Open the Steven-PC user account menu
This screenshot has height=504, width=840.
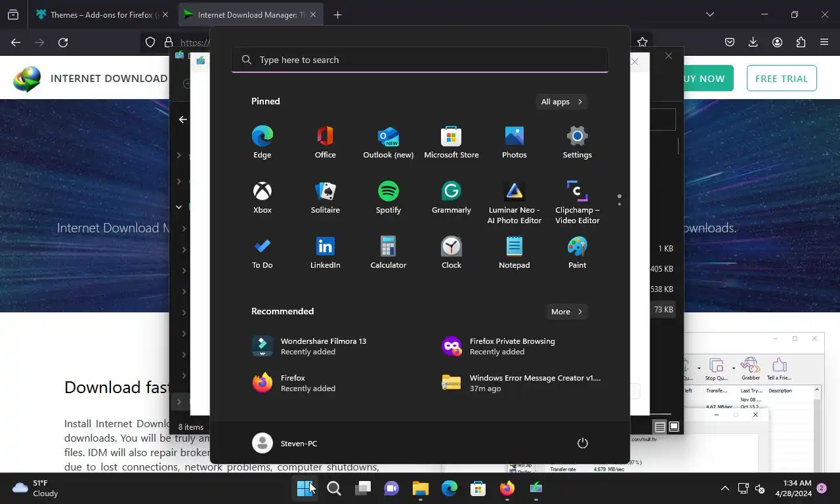tap(285, 443)
